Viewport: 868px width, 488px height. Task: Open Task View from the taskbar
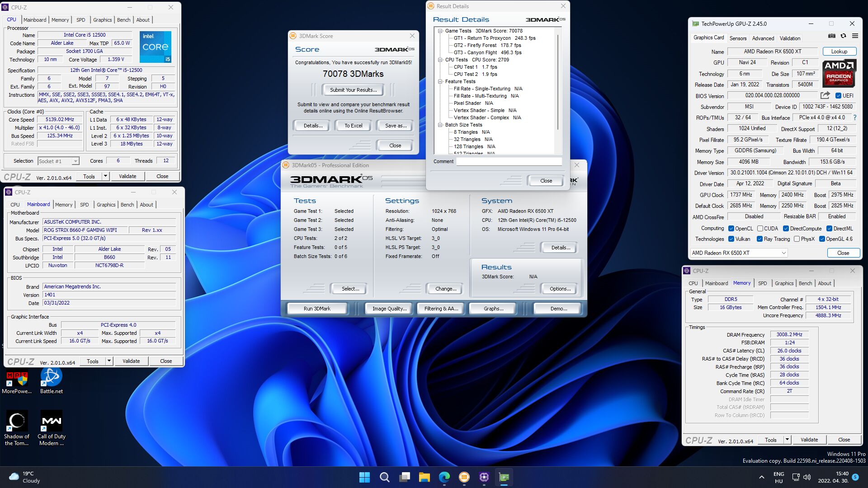(x=405, y=477)
